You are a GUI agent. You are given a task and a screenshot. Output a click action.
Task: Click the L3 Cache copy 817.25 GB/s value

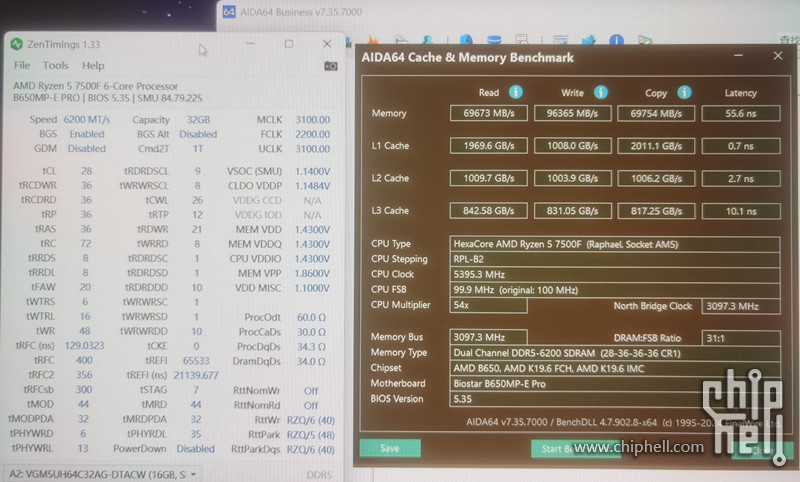656,211
